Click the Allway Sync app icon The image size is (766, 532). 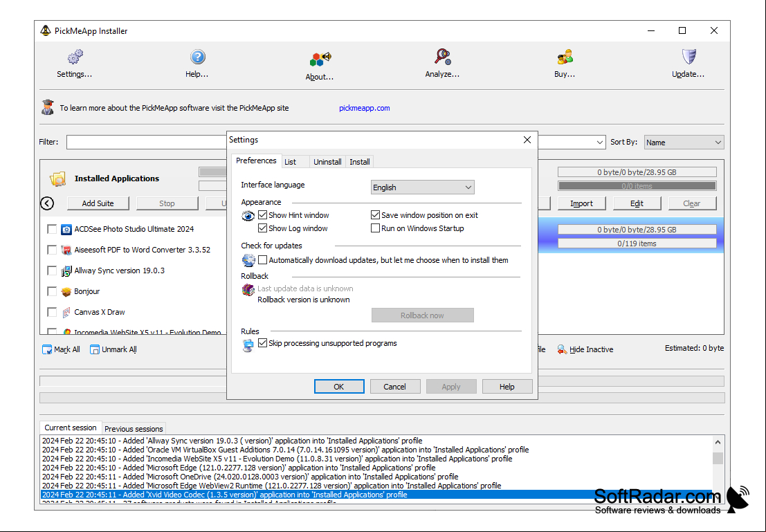tap(66, 270)
